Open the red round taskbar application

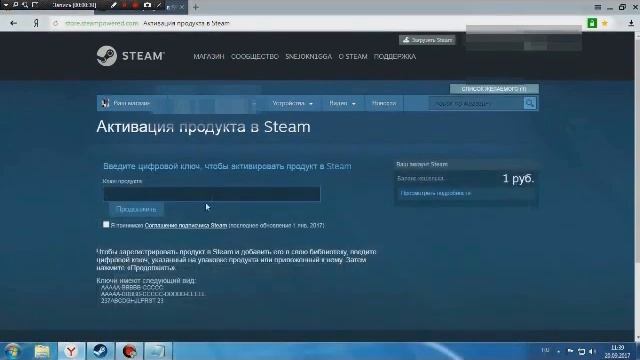(129, 351)
